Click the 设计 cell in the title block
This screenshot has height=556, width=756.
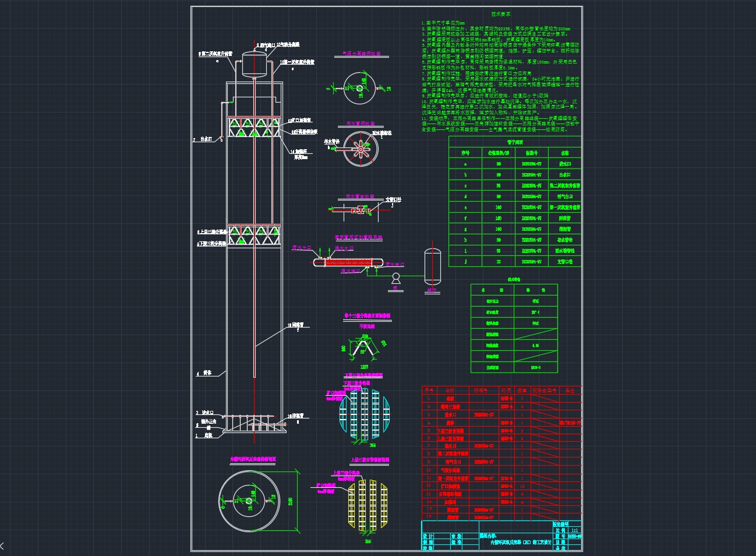click(x=428, y=536)
